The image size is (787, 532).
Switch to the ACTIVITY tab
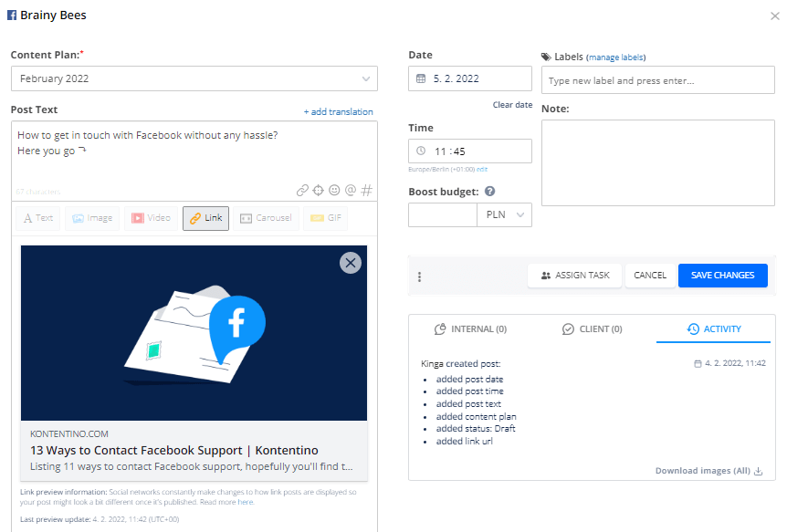click(x=714, y=329)
